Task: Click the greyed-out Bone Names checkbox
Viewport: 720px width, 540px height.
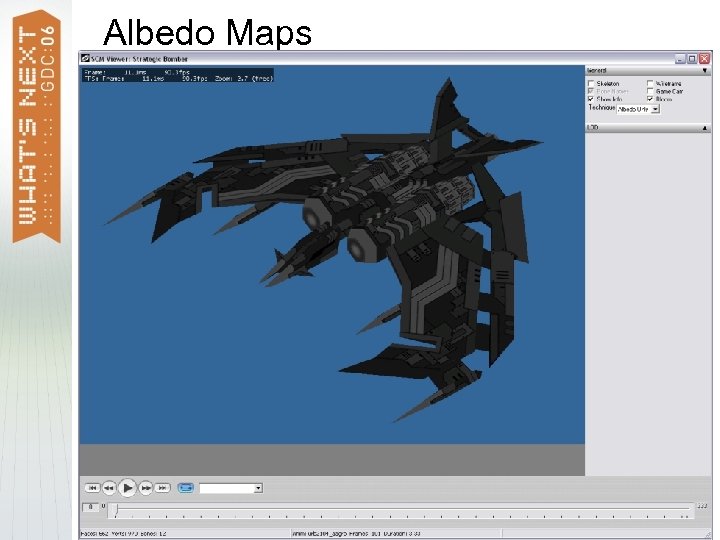Action: click(591, 91)
